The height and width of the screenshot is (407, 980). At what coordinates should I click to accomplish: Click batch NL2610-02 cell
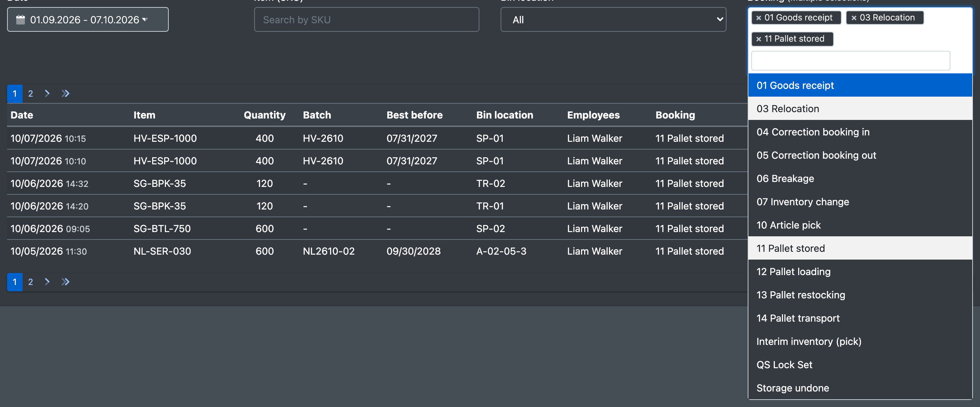pyautogui.click(x=328, y=251)
